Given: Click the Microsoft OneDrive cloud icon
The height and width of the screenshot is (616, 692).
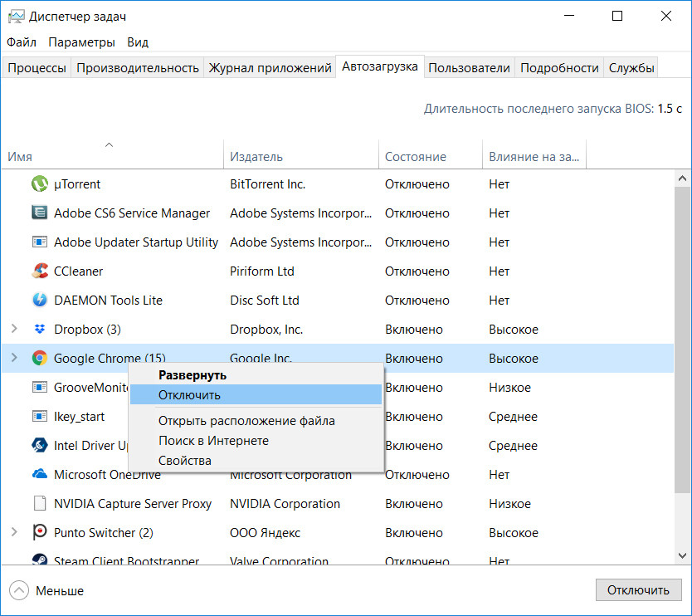Looking at the screenshot, I should coord(39,475).
